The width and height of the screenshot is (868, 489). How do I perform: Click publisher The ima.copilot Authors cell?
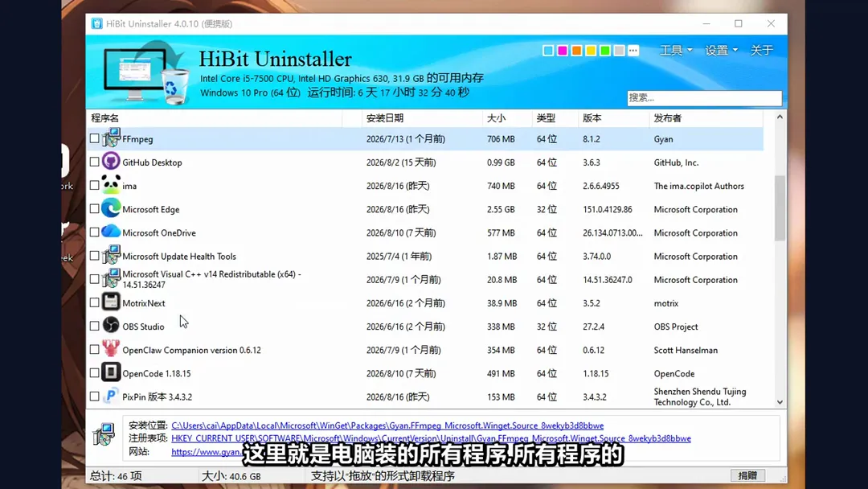pyautogui.click(x=698, y=186)
